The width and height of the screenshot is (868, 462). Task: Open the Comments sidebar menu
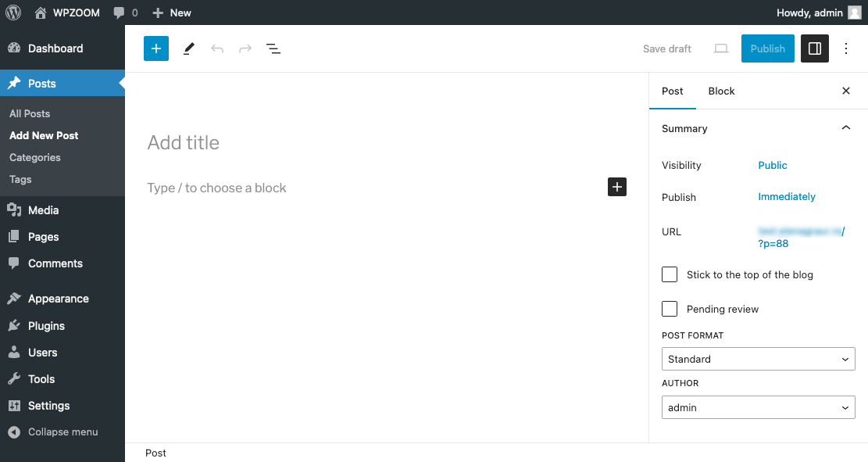coord(63,263)
